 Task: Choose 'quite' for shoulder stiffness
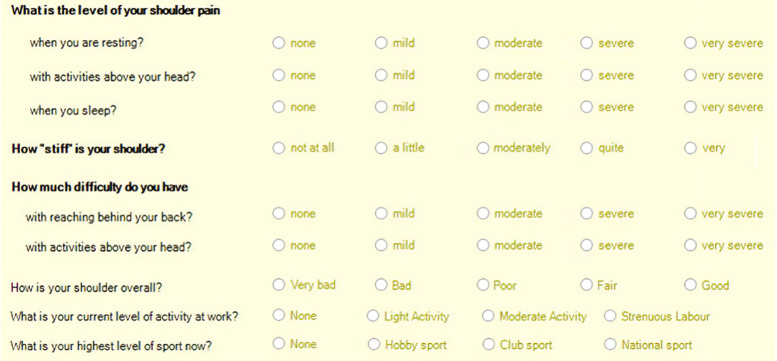(586, 148)
